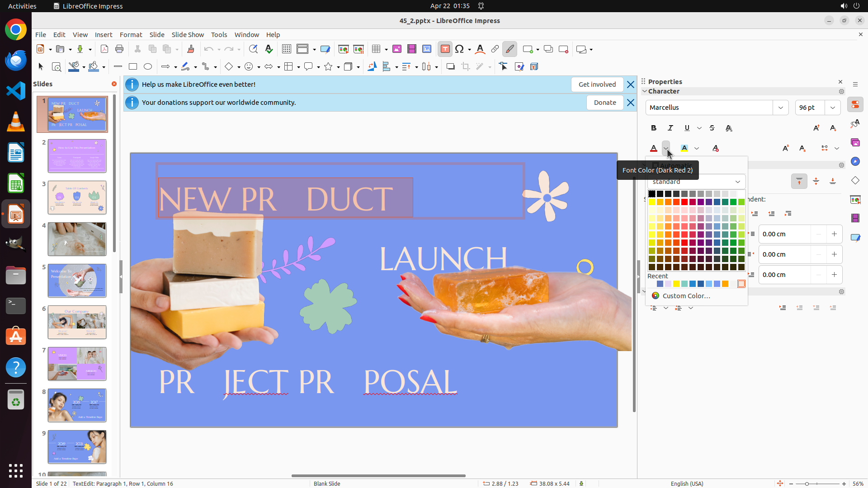Open the 96 pt font size dropdown

[x=833, y=108]
